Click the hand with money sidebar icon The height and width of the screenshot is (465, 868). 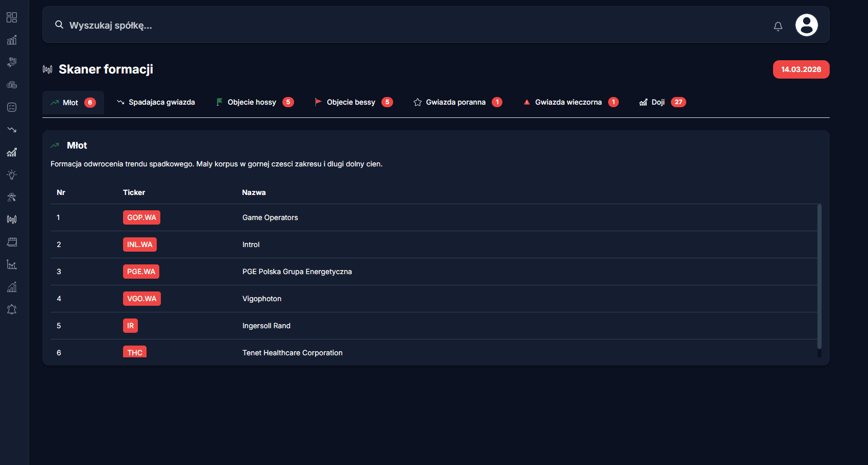pyautogui.click(x=12, y=62)
